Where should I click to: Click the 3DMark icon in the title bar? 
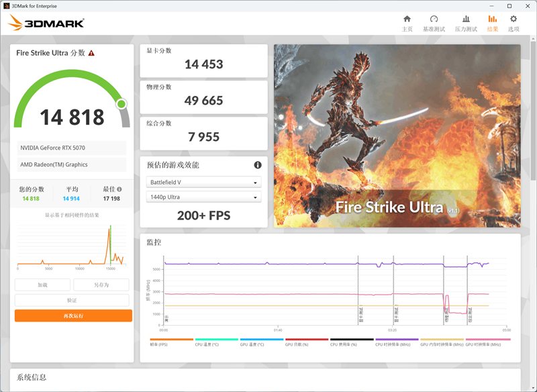(8, 5)
